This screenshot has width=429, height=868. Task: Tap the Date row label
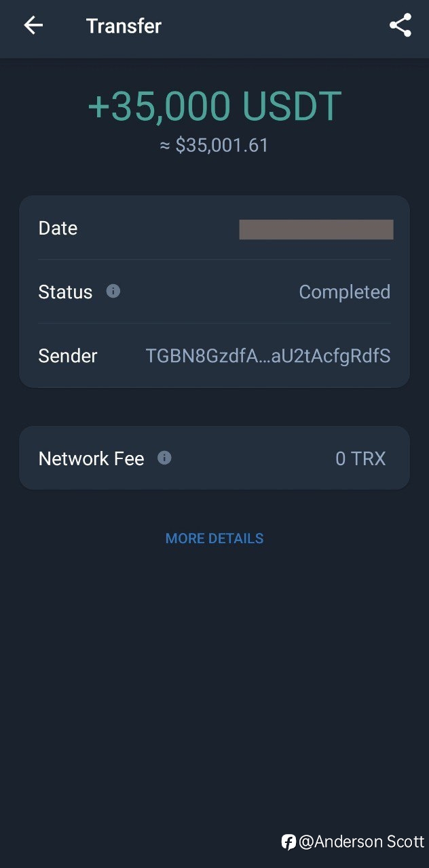click(x=58, y=229)
